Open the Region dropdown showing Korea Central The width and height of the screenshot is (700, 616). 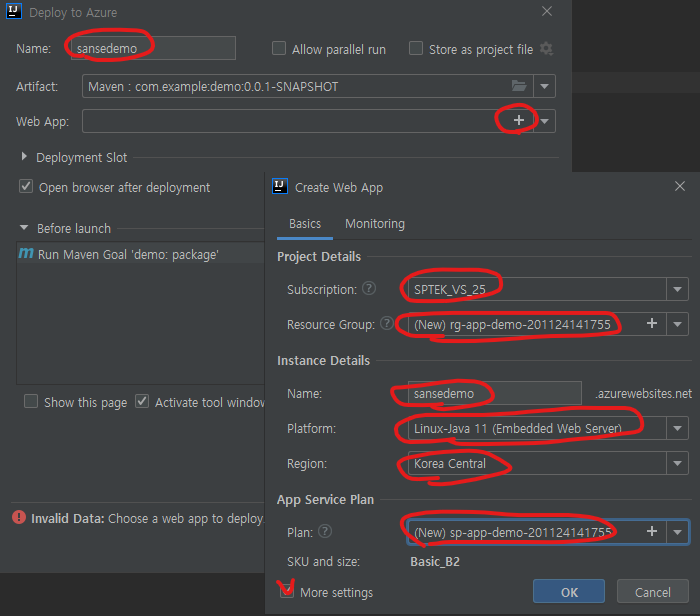coord(679,464)
